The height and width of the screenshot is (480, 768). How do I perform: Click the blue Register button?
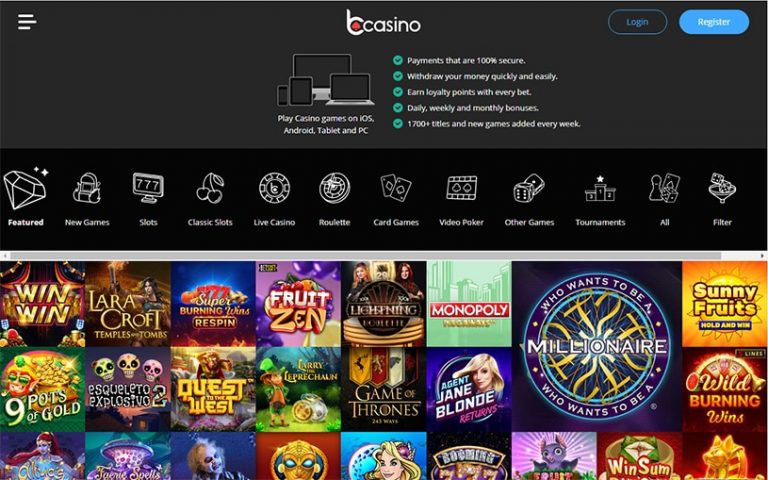pyautogui.click(x=714, y=22)
